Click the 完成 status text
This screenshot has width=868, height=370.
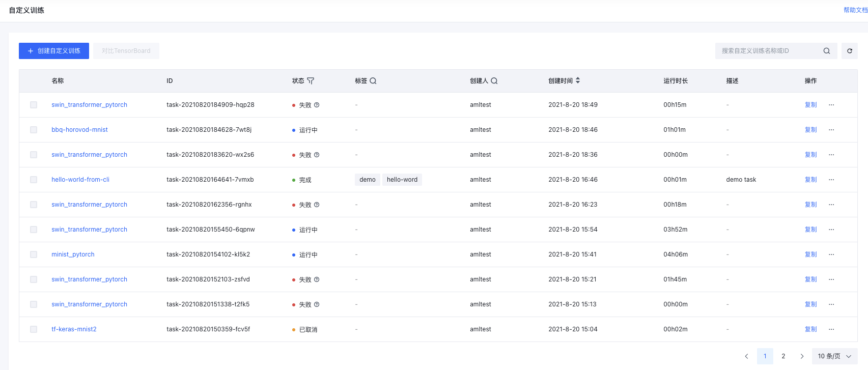pos(305,180)
